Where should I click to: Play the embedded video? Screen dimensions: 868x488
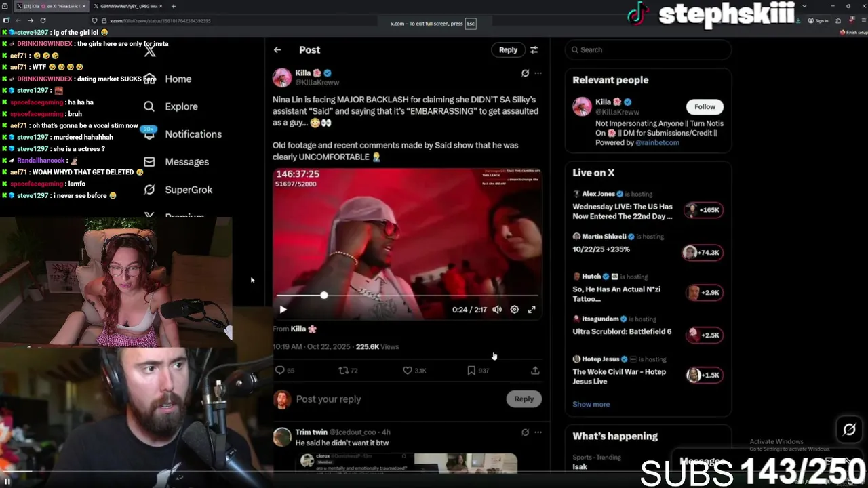point(283,310)
